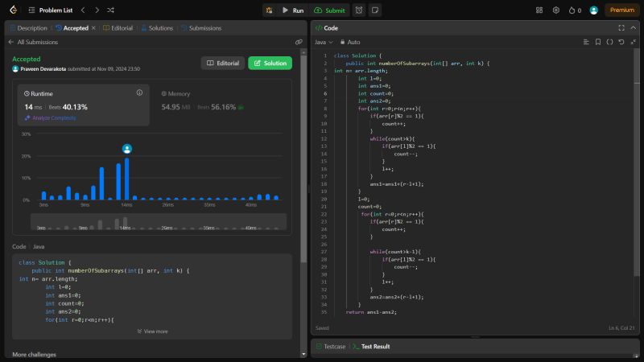Click the green Solution button
The height and width of the screenshot is (362, 644).
pos(270,63)
